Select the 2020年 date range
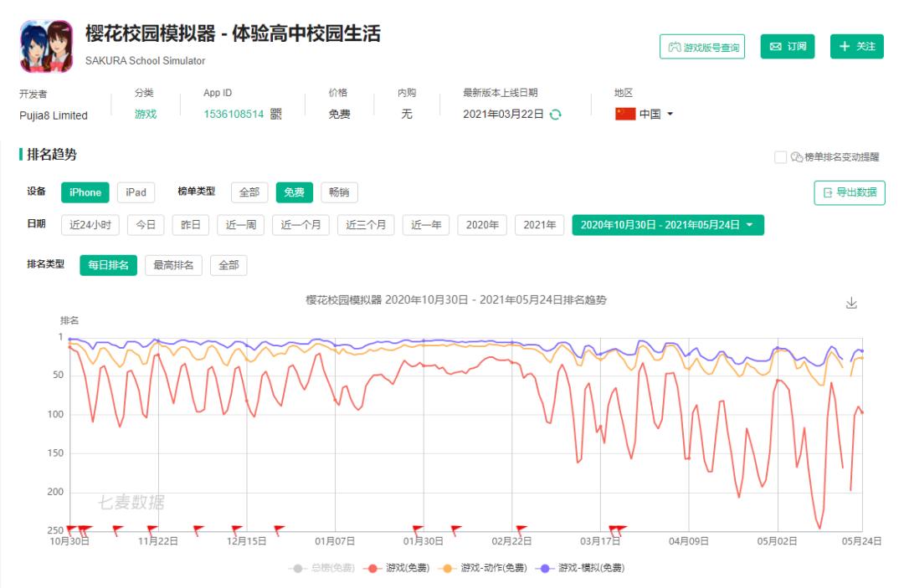This screenshot has width=904, height=588. point(482,225)
